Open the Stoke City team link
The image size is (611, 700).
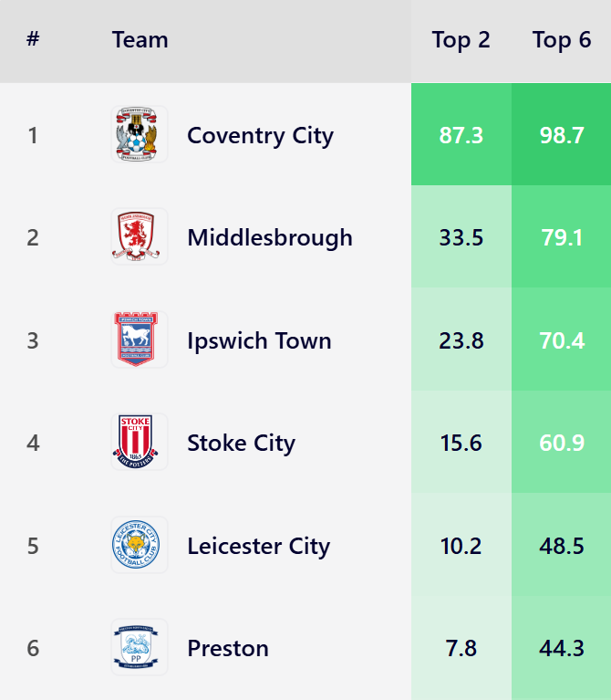point(241,443)
